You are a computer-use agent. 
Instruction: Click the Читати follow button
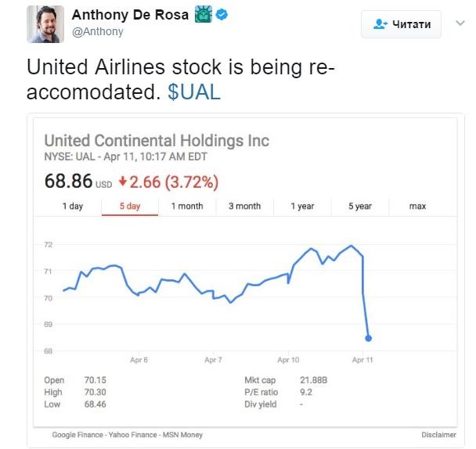click(402, 24)
